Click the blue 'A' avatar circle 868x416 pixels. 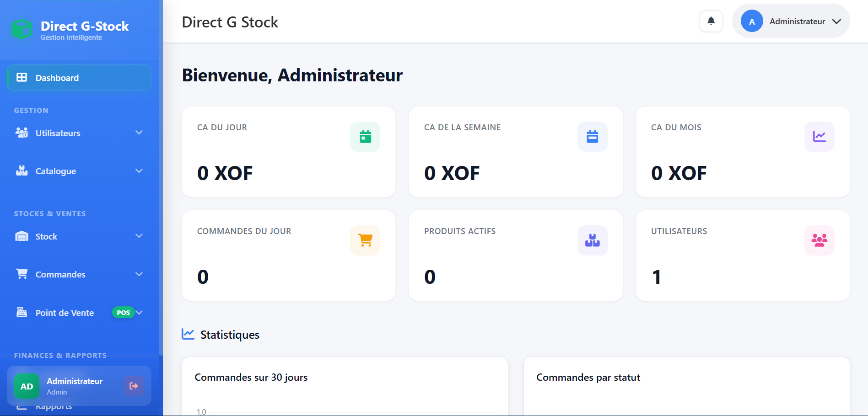click(752, 21)
